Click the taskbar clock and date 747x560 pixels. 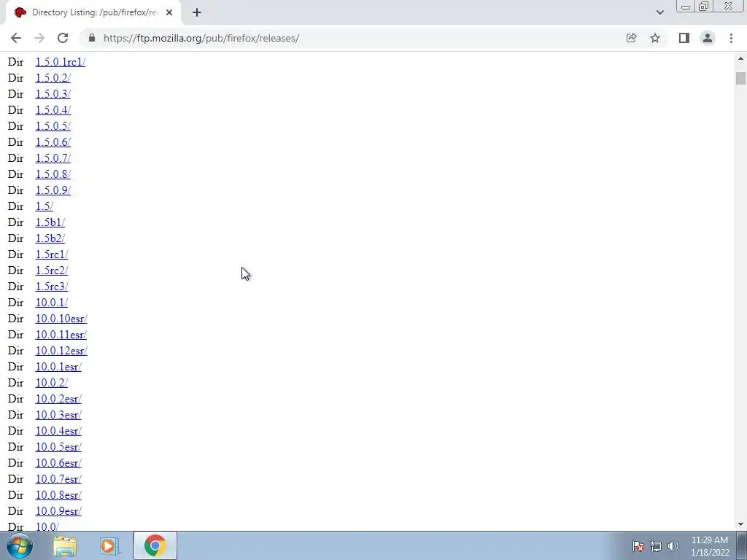pyautogui.click(x=709, y=546)
